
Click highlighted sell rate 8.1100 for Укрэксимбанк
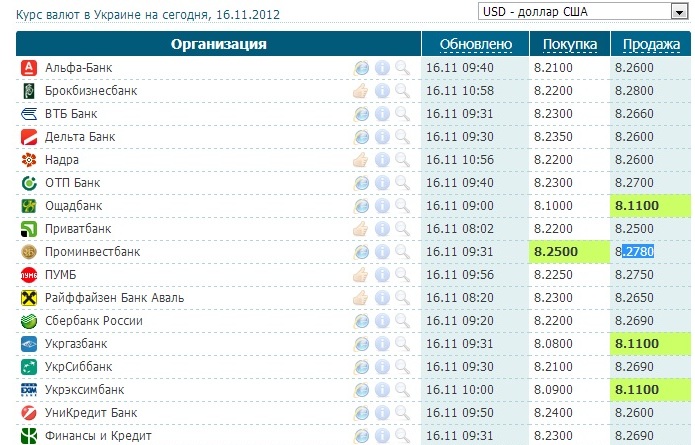pos(637,390)
